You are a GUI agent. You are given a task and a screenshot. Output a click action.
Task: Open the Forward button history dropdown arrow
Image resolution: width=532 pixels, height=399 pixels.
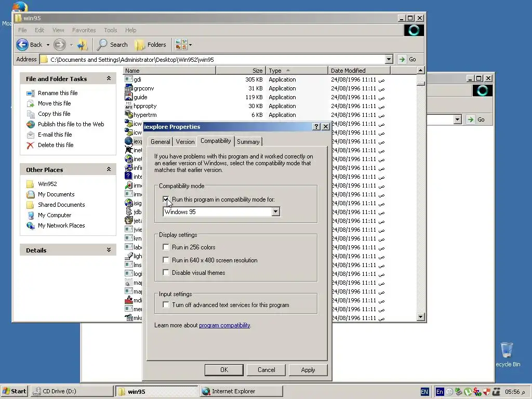click(71, 45)
